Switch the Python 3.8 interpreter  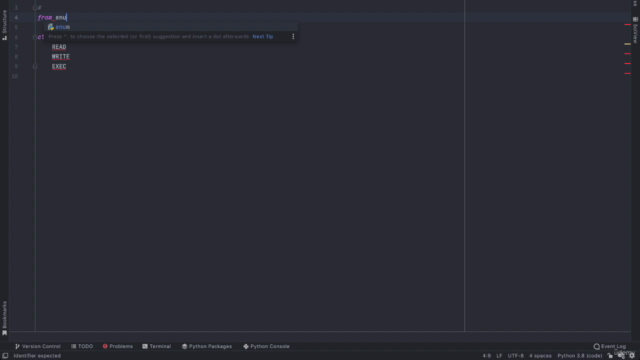(x=580, y=356)
